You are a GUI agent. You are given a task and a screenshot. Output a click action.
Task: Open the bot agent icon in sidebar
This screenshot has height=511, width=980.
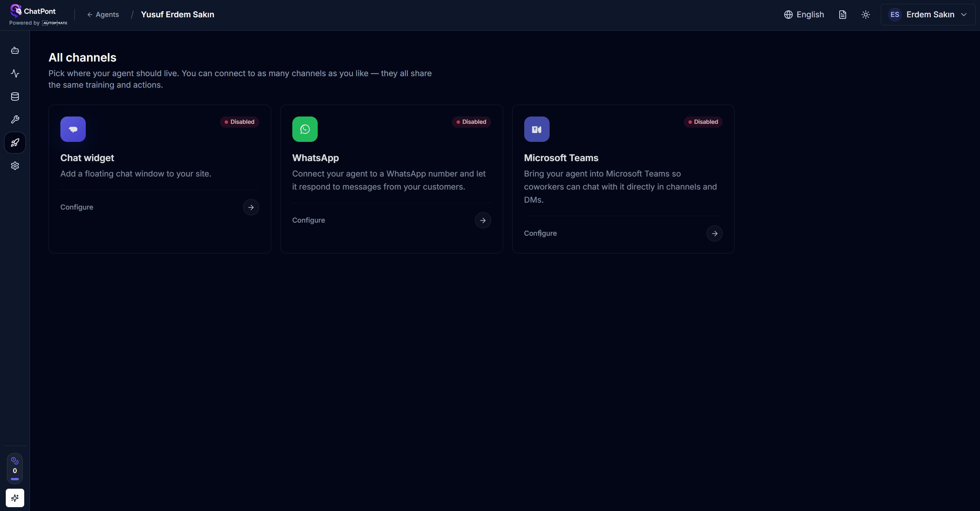coord(15,51)
